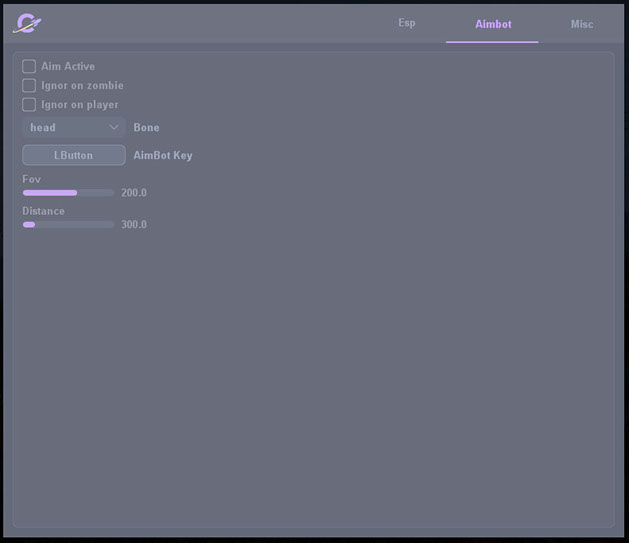Viewport: 629px width, 543px height.
Task: Open the Esp tab
Action: [407, 23]
